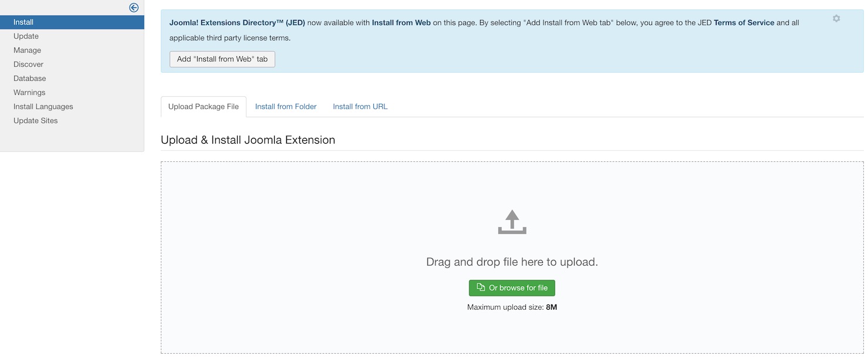Open the Database sidebar link

(x=29, y=79)
